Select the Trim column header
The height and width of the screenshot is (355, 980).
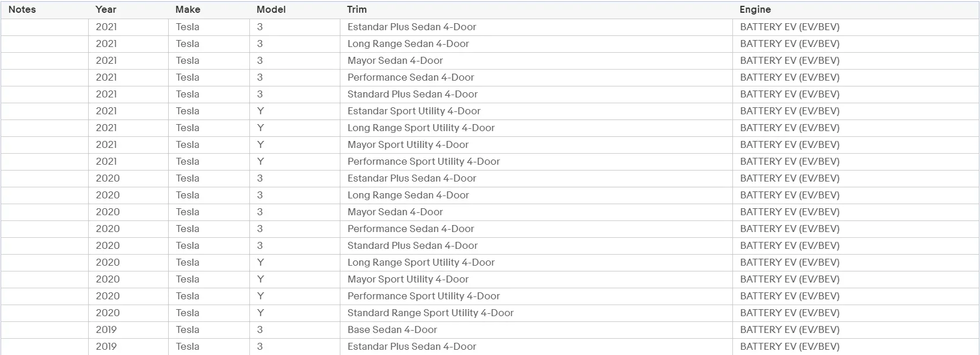pos(357,9)
